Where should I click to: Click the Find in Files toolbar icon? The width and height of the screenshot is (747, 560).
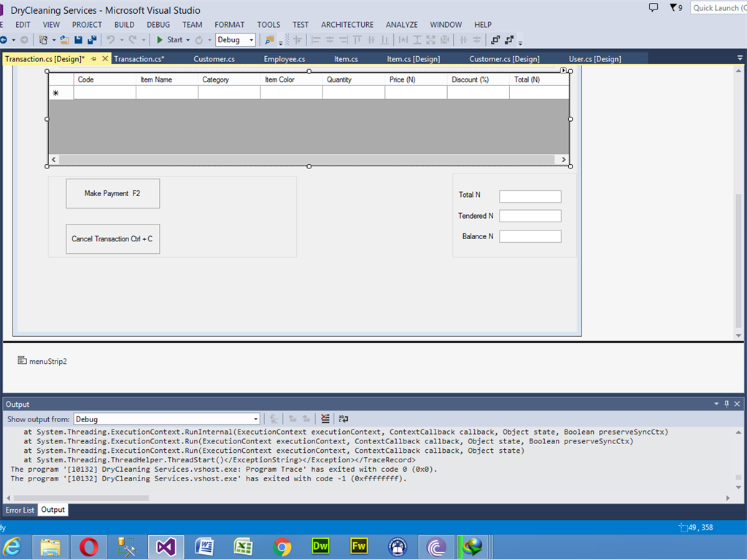(270, 40)
